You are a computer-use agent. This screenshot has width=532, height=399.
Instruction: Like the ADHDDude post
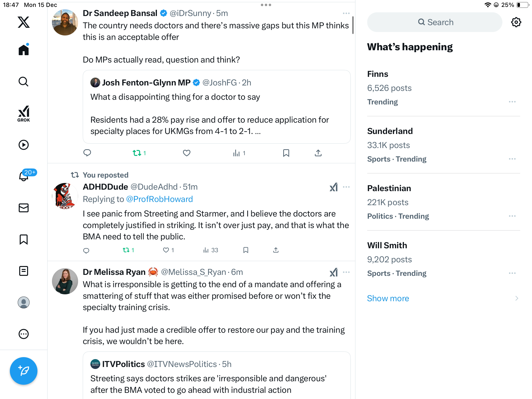tap(166, 250)
